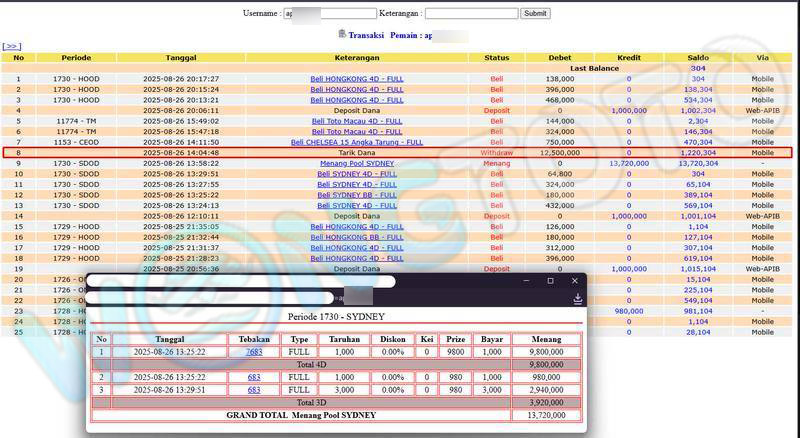Click the Submit button
The image size is (800, 438).
click(535, 14)
